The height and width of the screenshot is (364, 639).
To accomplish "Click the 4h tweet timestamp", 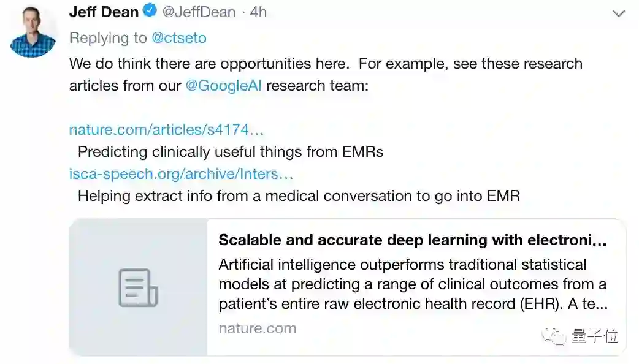I will (x=258, y=12).
